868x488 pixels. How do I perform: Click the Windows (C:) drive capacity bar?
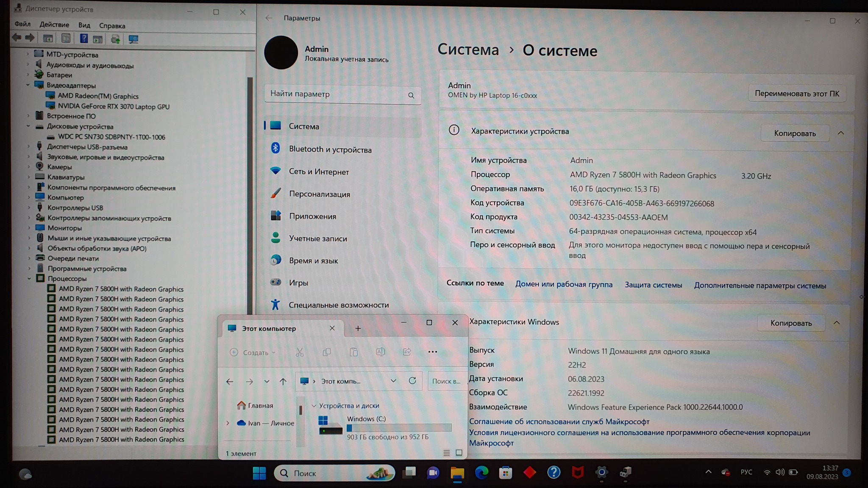tap(399, 428)
